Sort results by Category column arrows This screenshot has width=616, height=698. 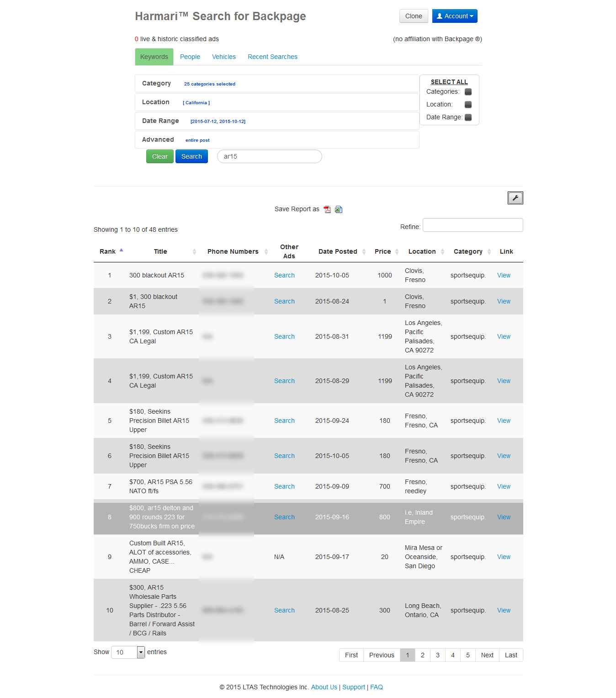click(489, 251)
